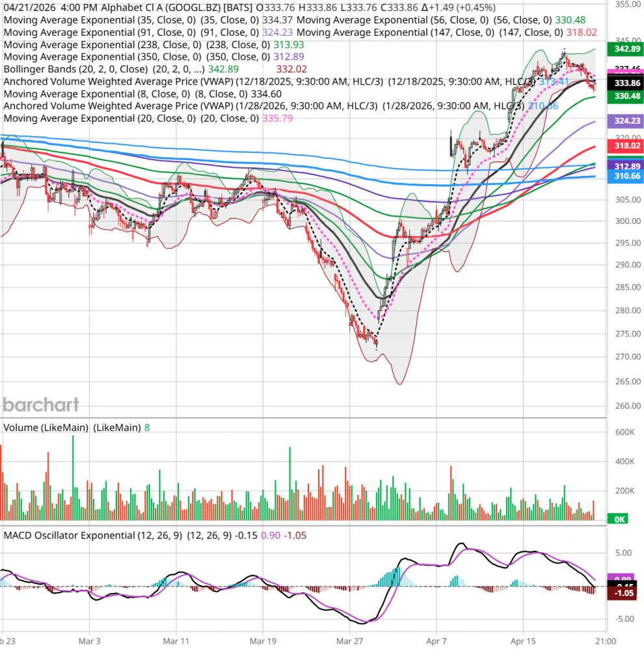Click the 'Mar 3' date on time axis
Screen dimensions: 644x651
pos(89,641)
